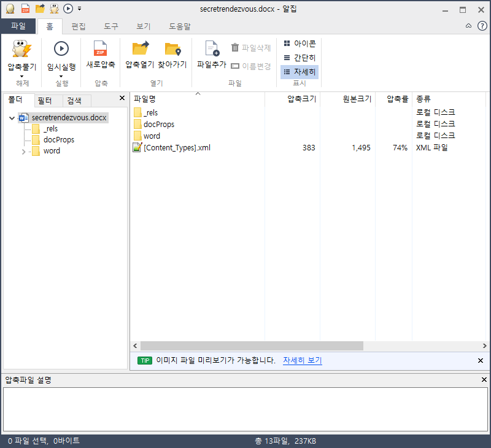Screen dimensions: 491x448
Task: Sort by 압축률 column header
Action: pos(393,99)
